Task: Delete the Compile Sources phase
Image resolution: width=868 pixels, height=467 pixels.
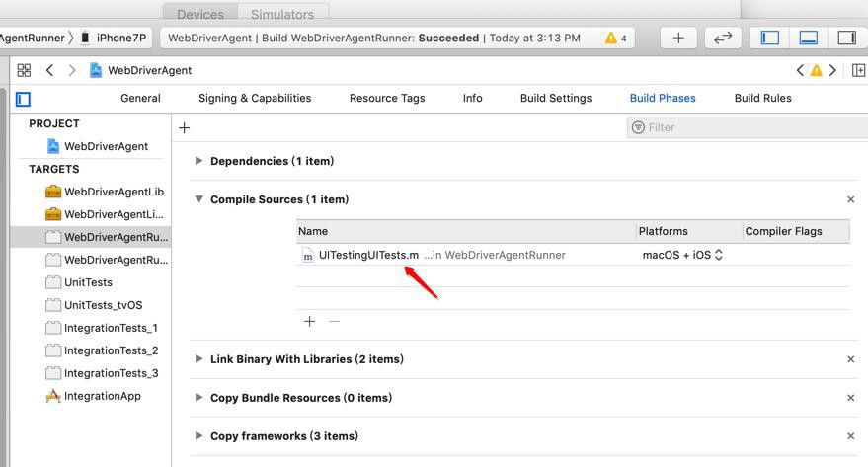Action: coord(851,199)
